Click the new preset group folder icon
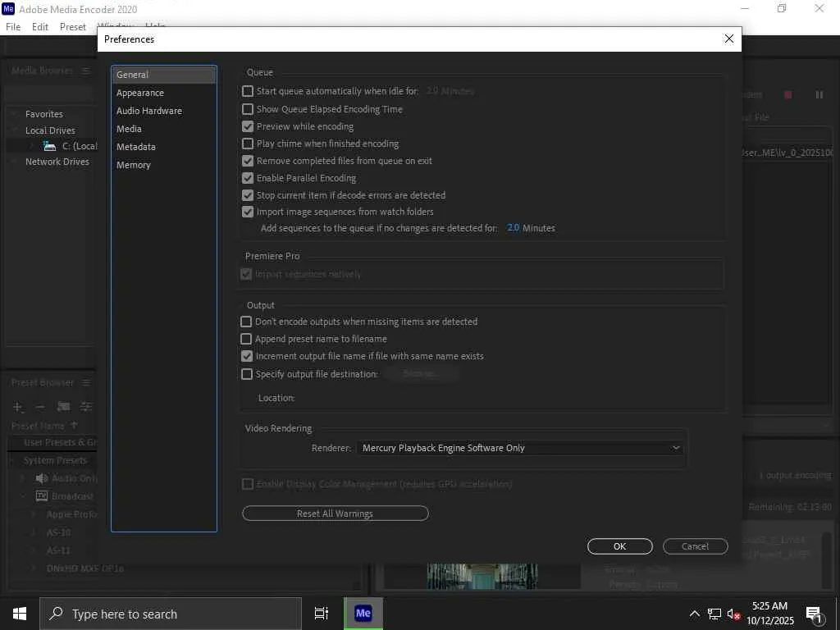 click(63, 407)
